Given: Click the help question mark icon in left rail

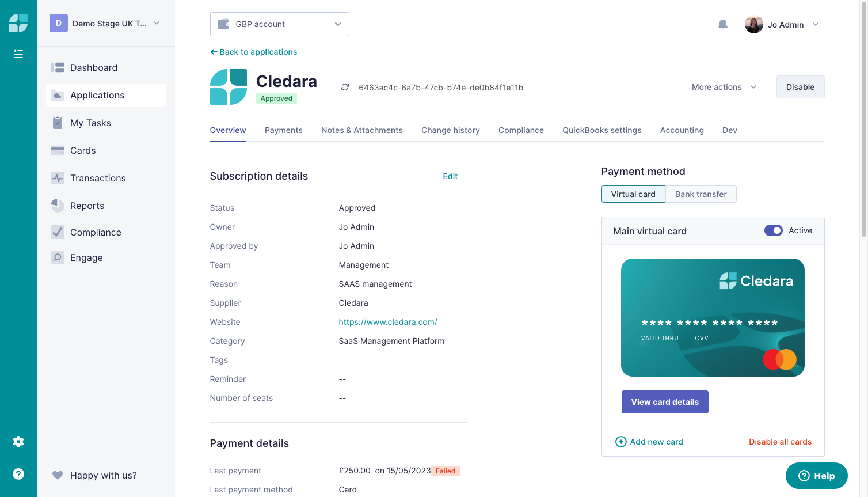Looking at the screenshot, I should (18, 474).
